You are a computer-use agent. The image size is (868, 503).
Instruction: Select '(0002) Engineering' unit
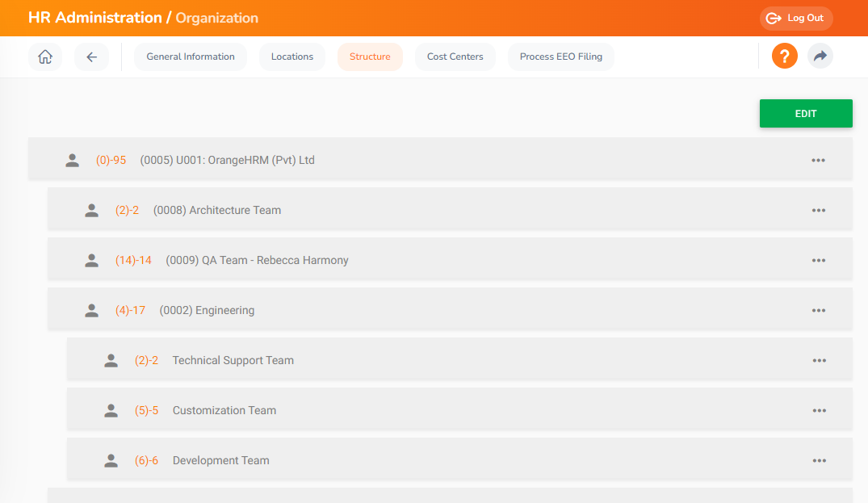(x=207, y=310)
